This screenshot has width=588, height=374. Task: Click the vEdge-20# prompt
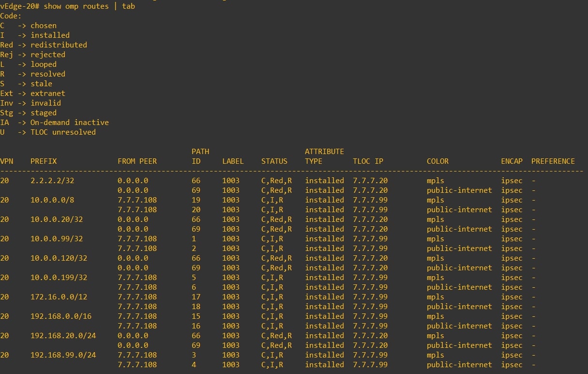click(x=20, y=6)
